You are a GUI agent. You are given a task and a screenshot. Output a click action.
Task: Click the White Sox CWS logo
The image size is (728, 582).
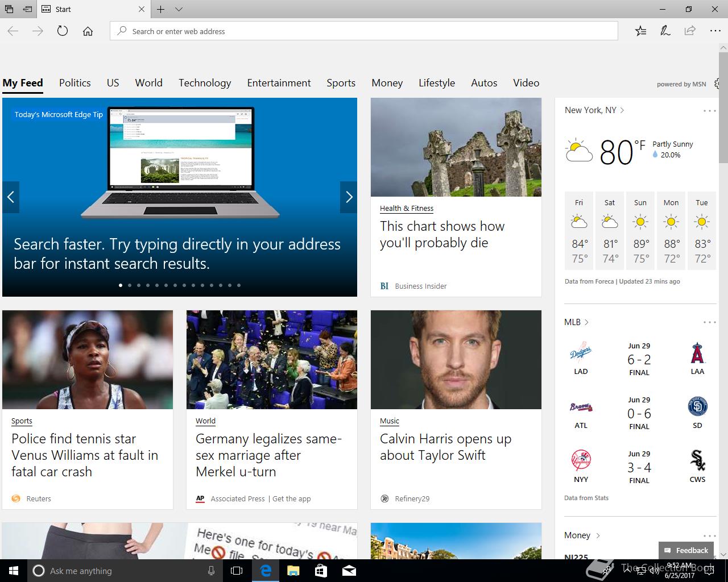(x=697, y=460)
